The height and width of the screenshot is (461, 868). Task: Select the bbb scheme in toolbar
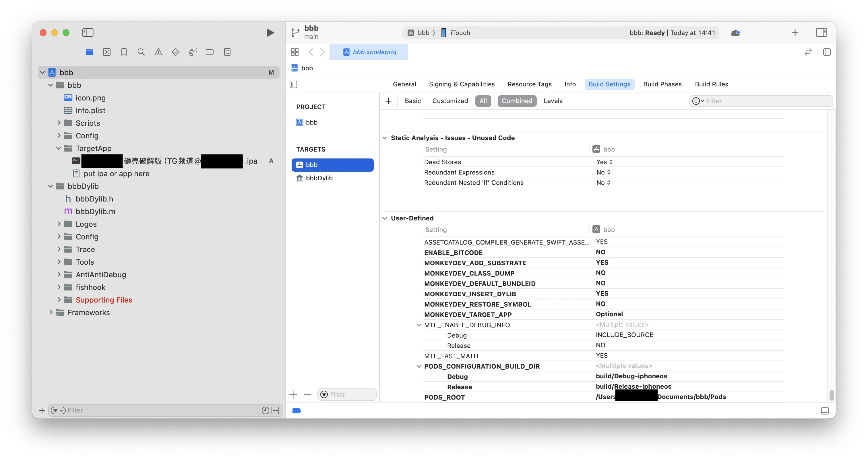(419, 33)
